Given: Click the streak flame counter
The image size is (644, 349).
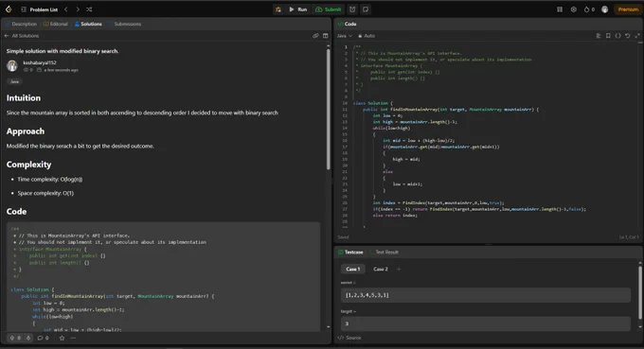Looking at the screenshot, I should 589,9.
